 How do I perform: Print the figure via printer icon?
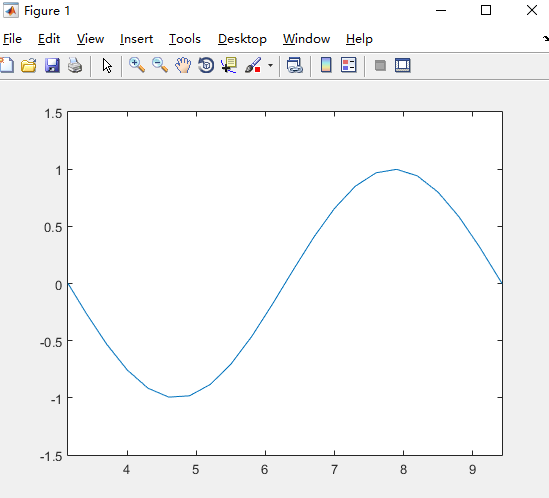(75, 65)
